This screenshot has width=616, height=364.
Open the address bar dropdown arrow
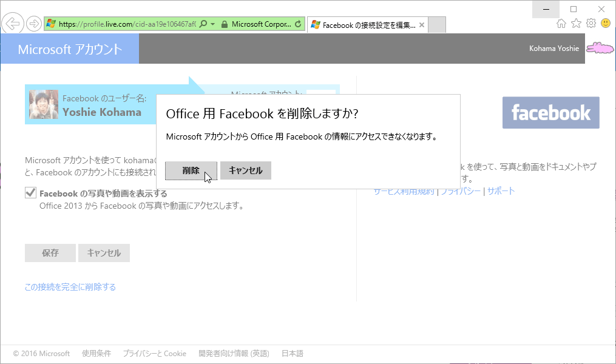pos(213,24)
